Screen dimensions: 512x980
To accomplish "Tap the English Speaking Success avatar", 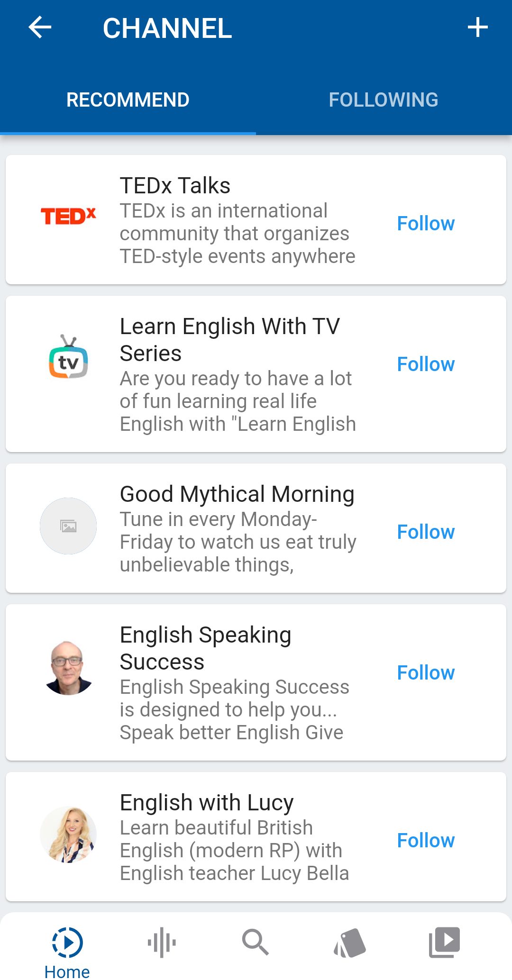I will point(68,667).
